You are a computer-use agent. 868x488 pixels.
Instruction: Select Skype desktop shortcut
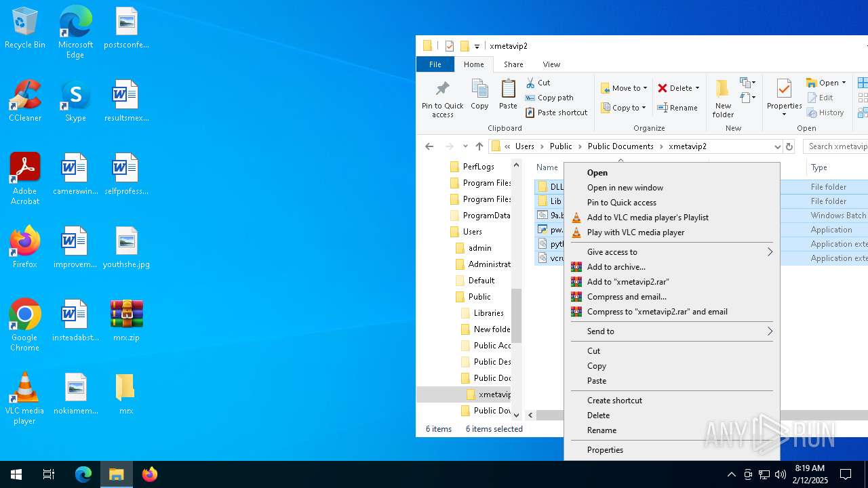tap(75, 102)
